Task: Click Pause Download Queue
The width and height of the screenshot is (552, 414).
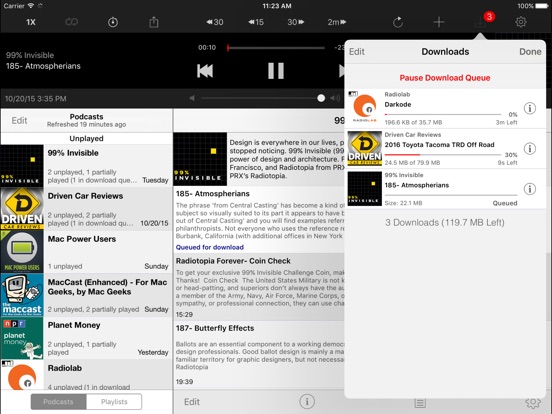Action: tap(445, 78)
